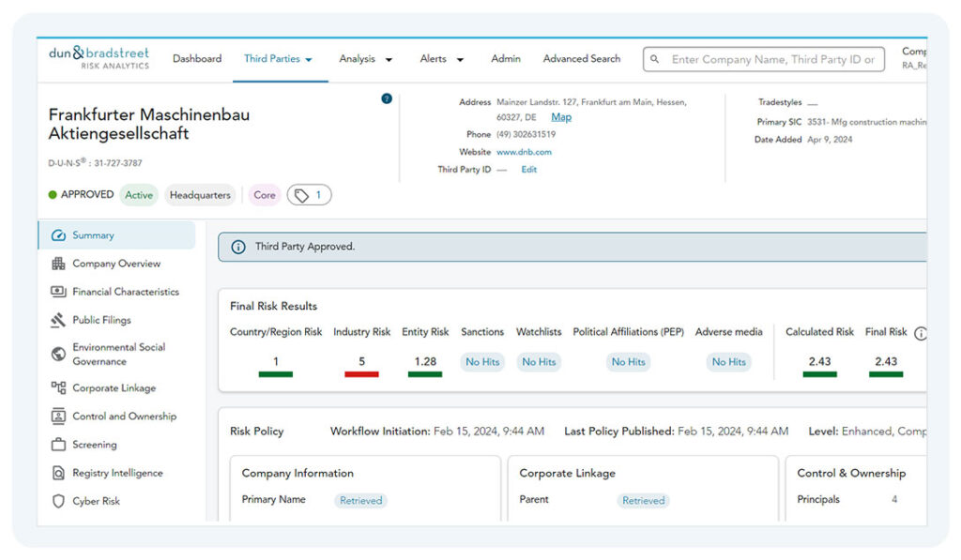Click the Calculated Risk value 2.43
This screenshot has height=560, width=961.
(819, 361)
